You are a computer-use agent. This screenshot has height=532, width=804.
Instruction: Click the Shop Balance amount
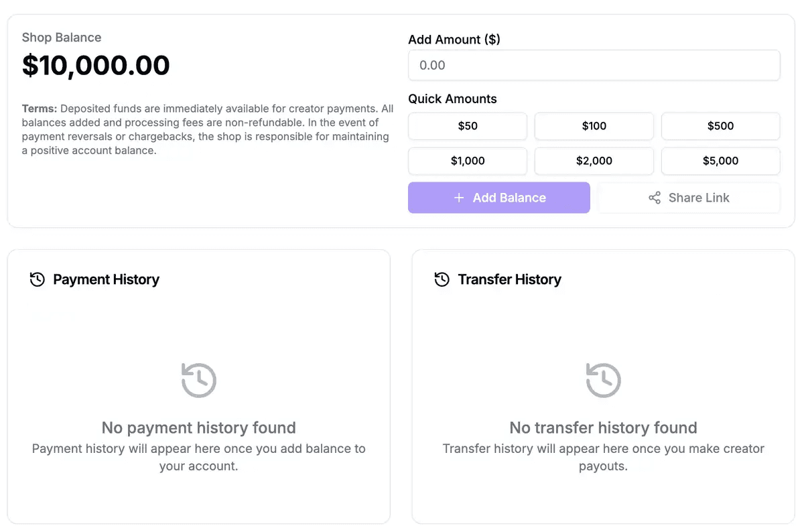pos(96,66)
